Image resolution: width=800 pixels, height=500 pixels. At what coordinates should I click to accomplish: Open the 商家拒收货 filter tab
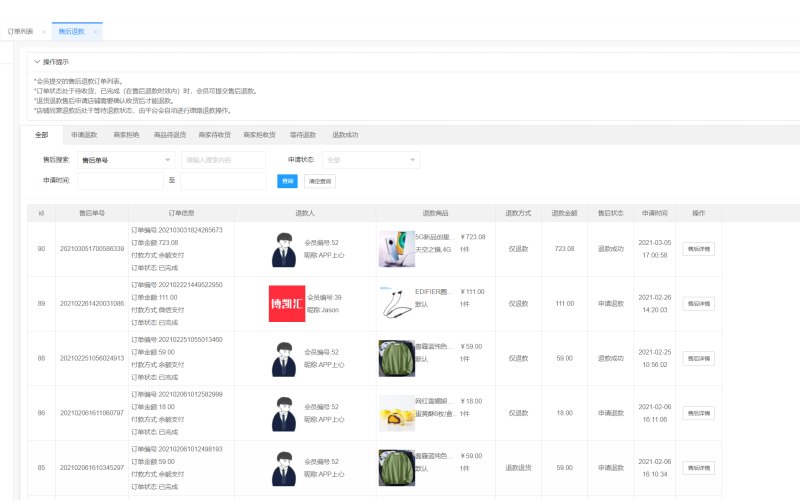coord(260,135)
